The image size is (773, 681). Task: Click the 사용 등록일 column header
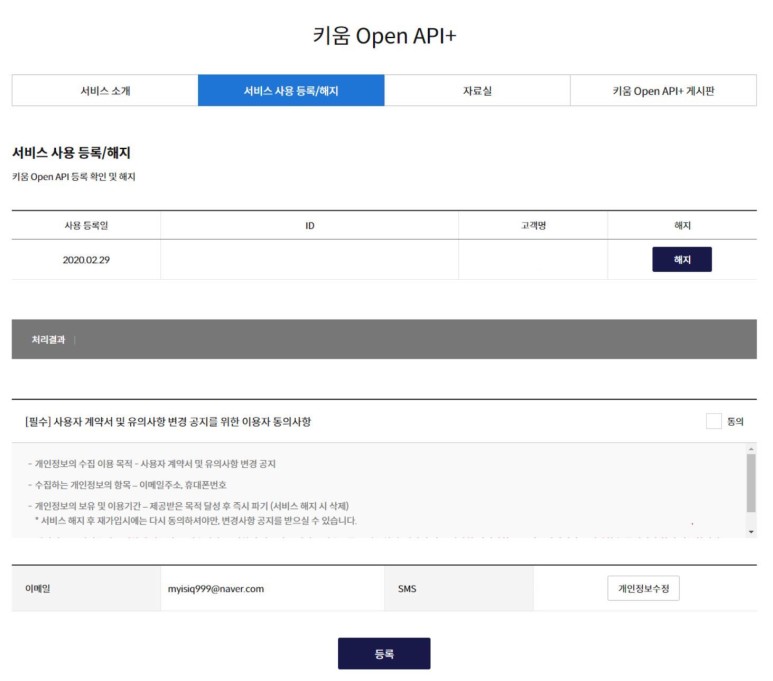(x=86, y=225)
